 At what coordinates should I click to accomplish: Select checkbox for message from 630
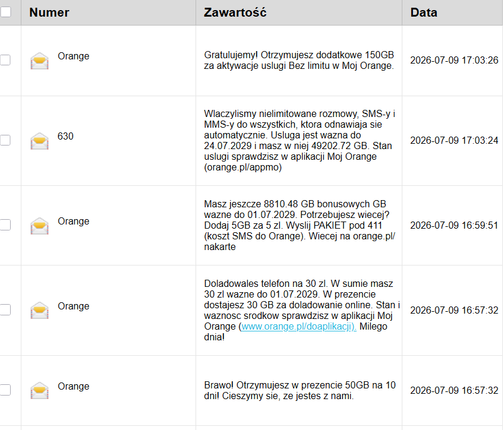pos(5,140)
